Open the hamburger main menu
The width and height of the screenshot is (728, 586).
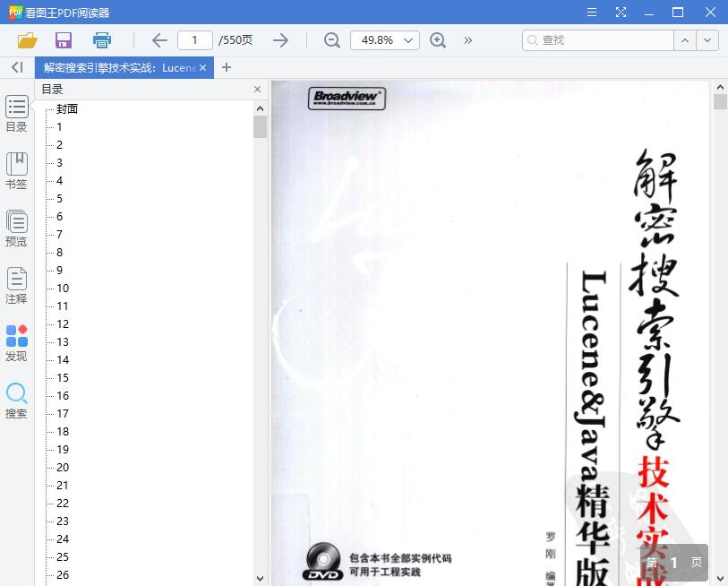(x=591, y=12)
